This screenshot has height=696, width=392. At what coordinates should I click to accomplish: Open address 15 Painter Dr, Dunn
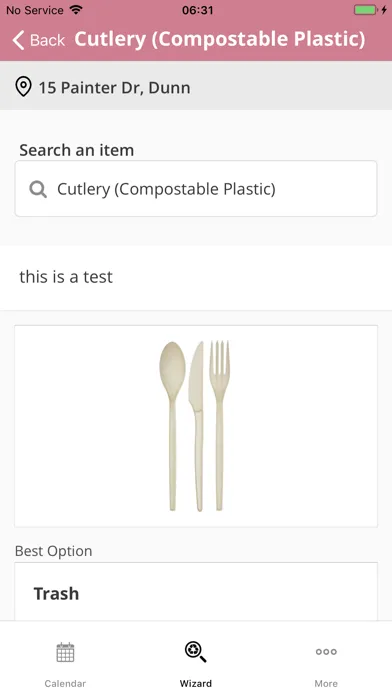point(115,87)
